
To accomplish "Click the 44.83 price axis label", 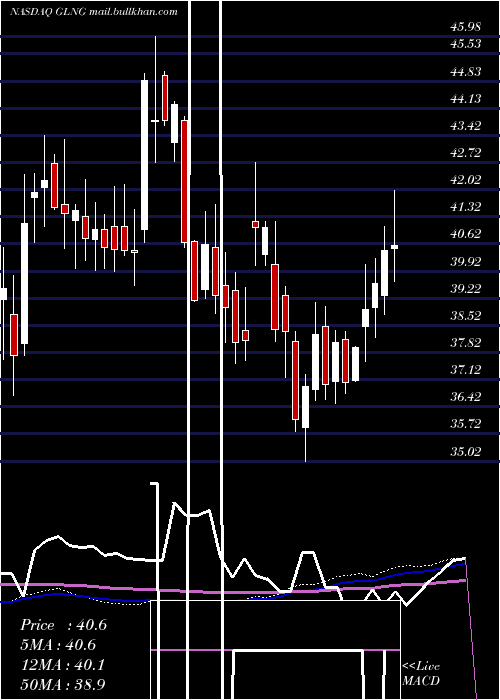I will pyautogui.click(x=466, y=71).
